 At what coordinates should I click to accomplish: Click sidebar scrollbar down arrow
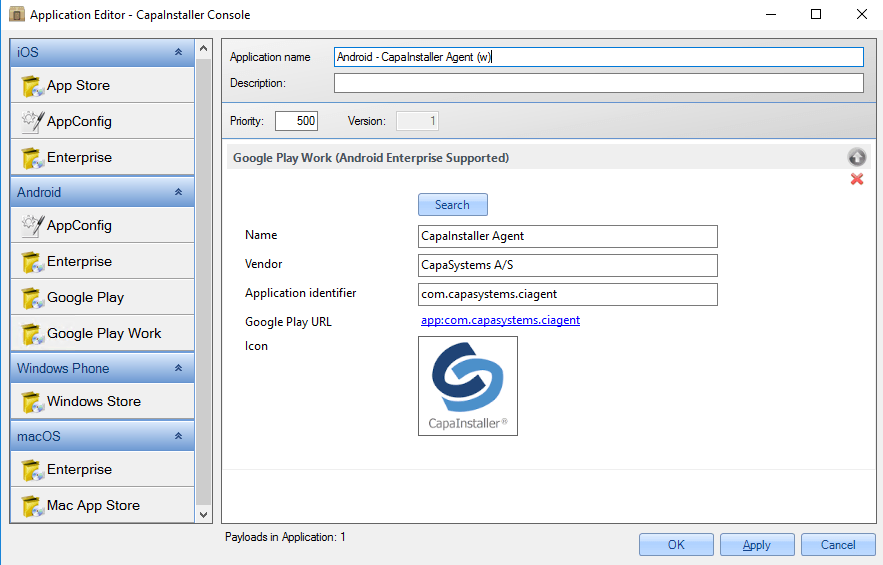coord(204,514)
